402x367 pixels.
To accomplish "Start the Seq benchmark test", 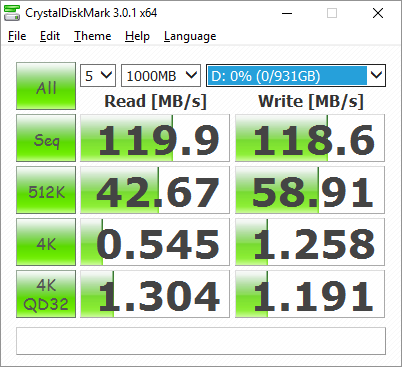I will (x=46, y=138).
